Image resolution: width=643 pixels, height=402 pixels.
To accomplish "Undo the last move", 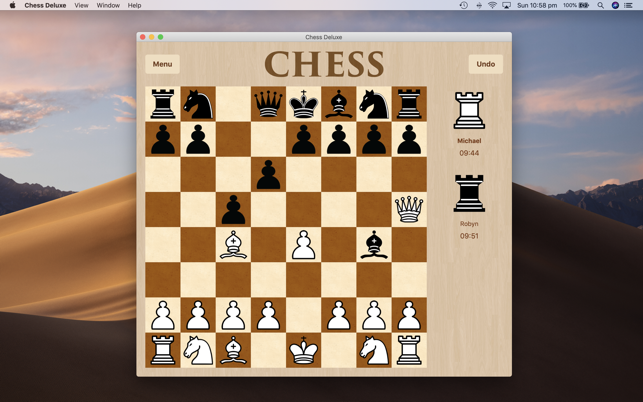I will [486, 64].
